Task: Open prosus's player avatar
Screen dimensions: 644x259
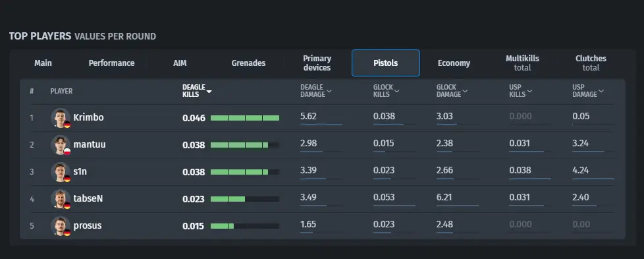Action: pos(61,226)
